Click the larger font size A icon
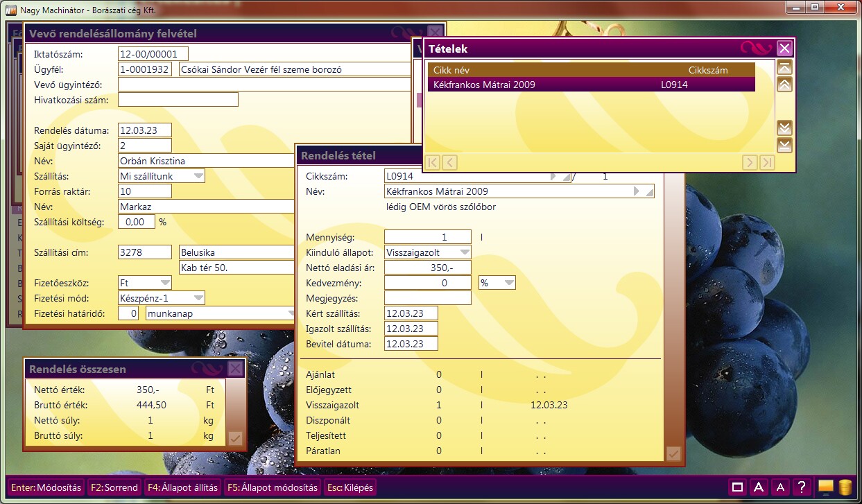 click(759, 487)
